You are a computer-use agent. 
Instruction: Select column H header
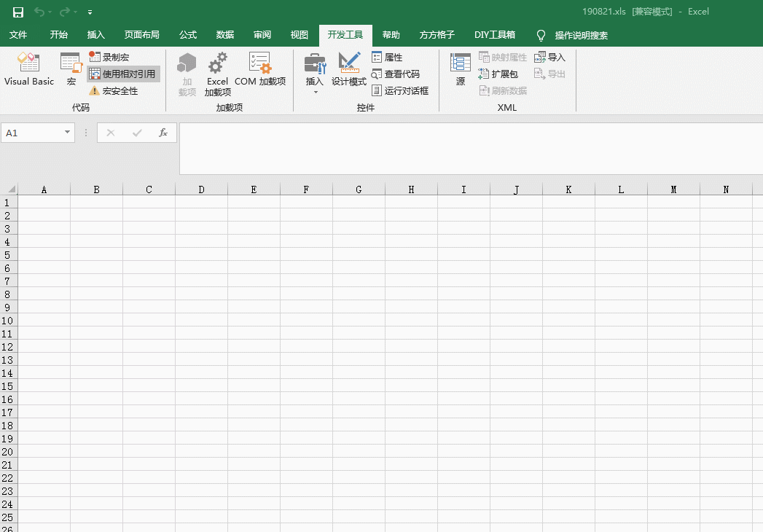click(x=411, y=189)
